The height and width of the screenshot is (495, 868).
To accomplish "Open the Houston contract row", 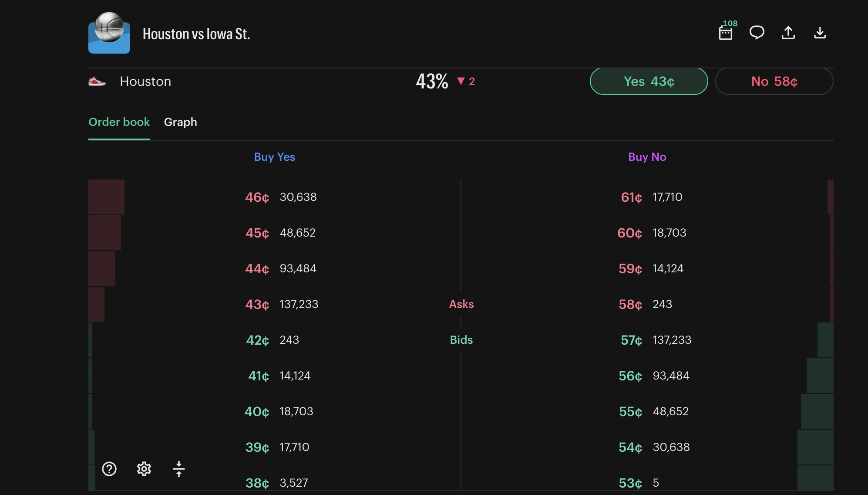I will tap(145, 81).
